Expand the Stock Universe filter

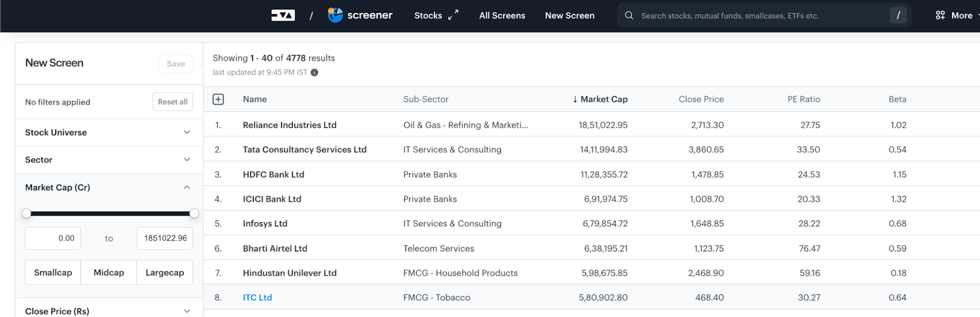[x=109, y=132]
